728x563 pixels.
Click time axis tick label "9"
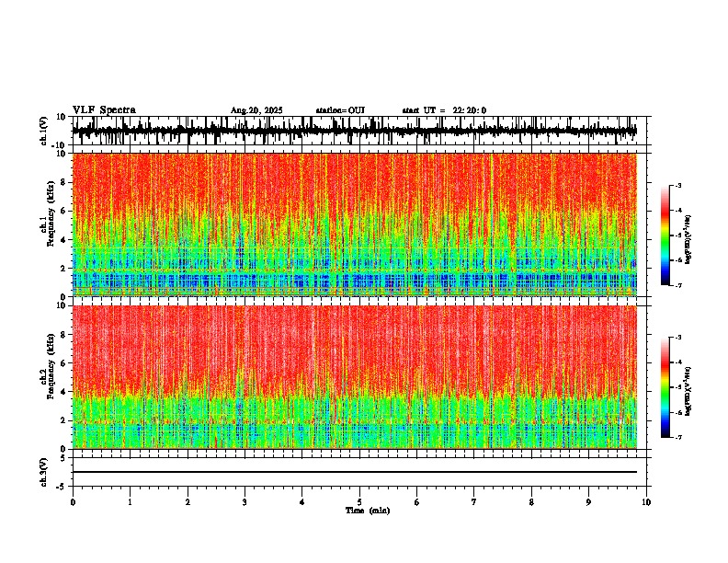[588, 502]
